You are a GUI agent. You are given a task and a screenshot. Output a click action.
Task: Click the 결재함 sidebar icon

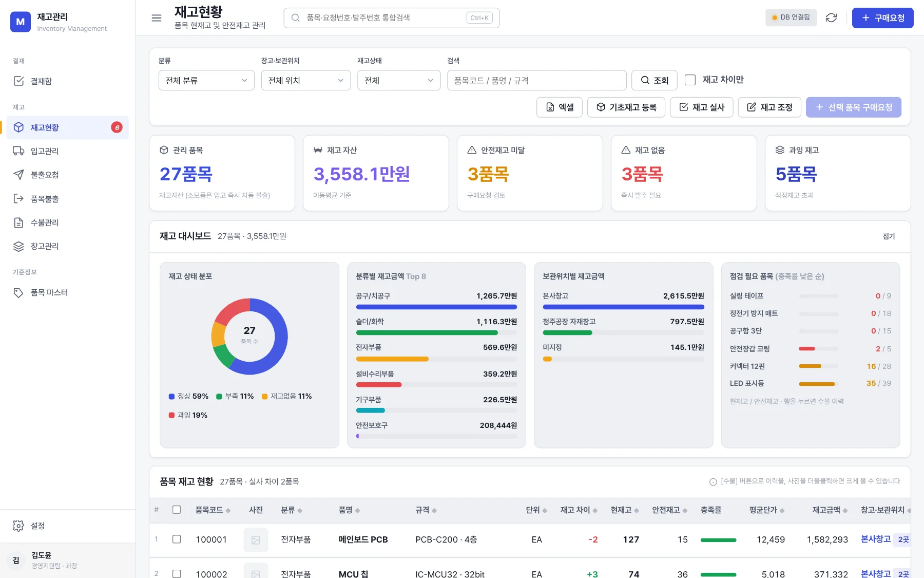tap(18, 81)
